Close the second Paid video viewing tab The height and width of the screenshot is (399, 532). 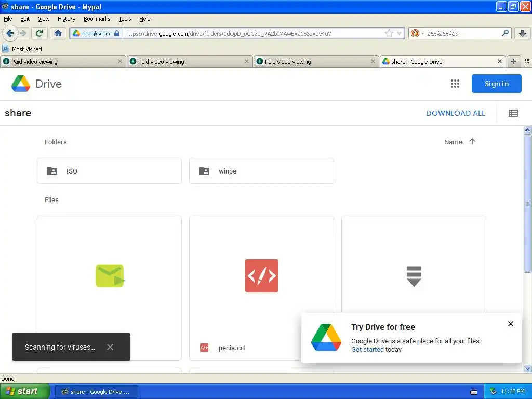247,61
